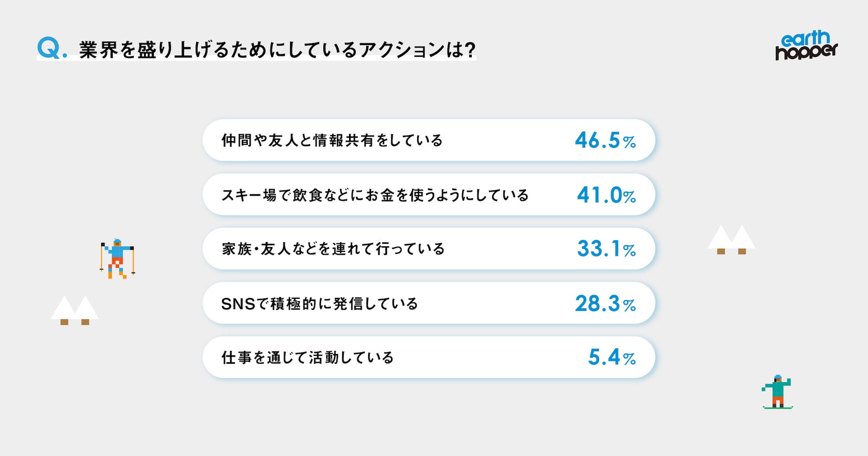
Task: Click the アクションは? text in the heading
Action: pyautogui.click(x=418, y=50)
